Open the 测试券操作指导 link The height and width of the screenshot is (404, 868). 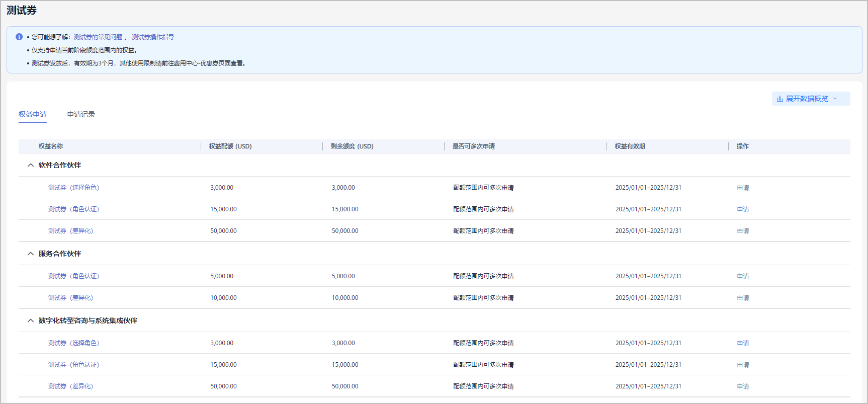[x=153, y=37]
